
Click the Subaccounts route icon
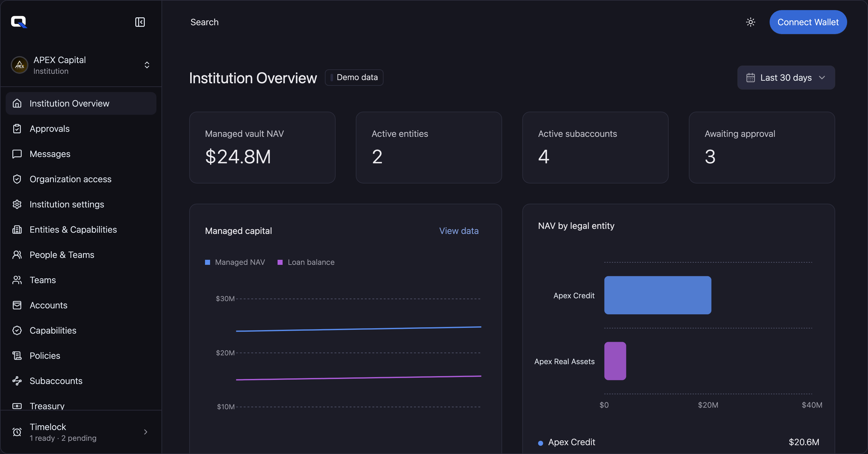click(x=17, y=381)
